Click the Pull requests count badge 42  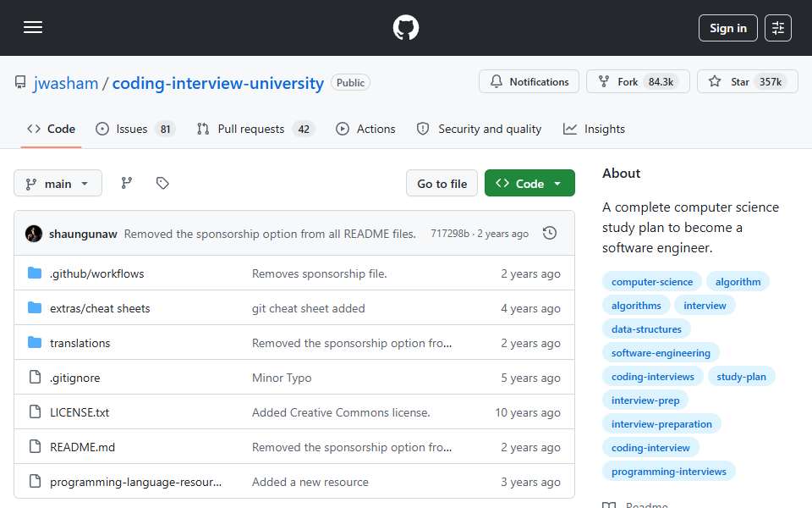[x=304, y=129]
